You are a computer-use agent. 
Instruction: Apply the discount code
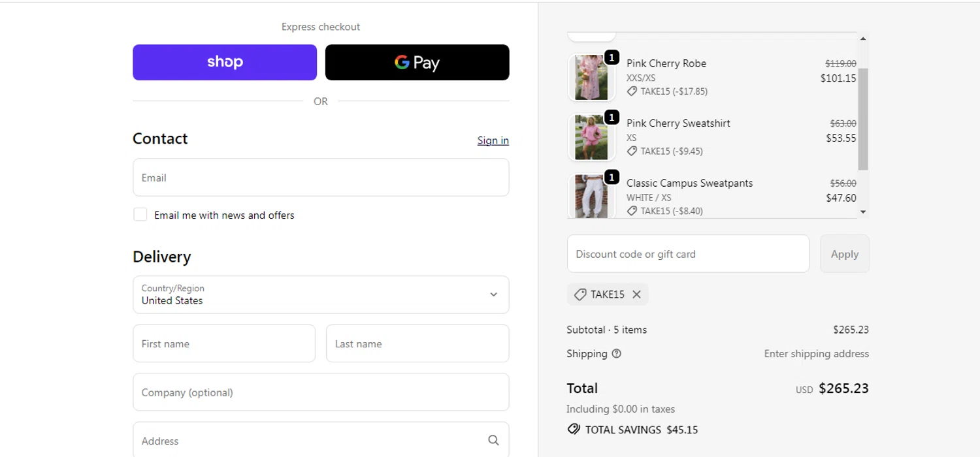(x=845, y=254)
